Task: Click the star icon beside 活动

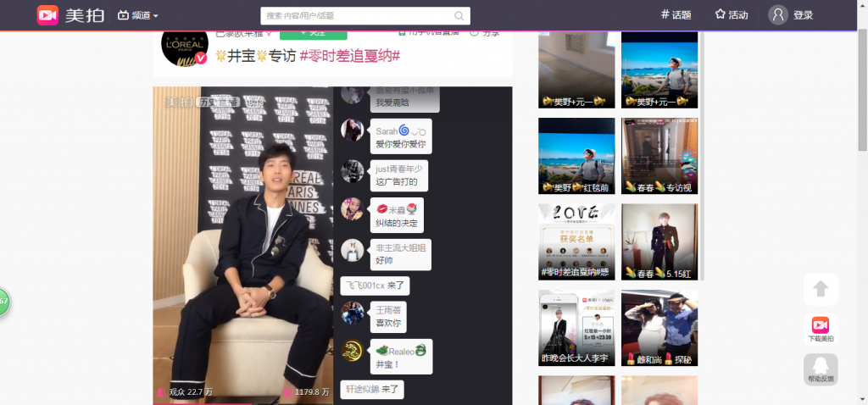Action: point(721,14)
